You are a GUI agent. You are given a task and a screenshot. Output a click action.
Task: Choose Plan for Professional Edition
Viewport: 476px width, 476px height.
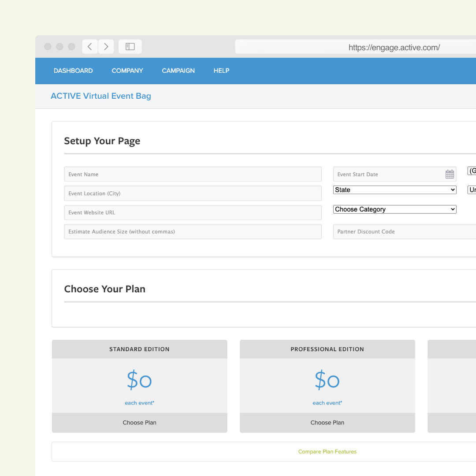[x=327, y=422]
